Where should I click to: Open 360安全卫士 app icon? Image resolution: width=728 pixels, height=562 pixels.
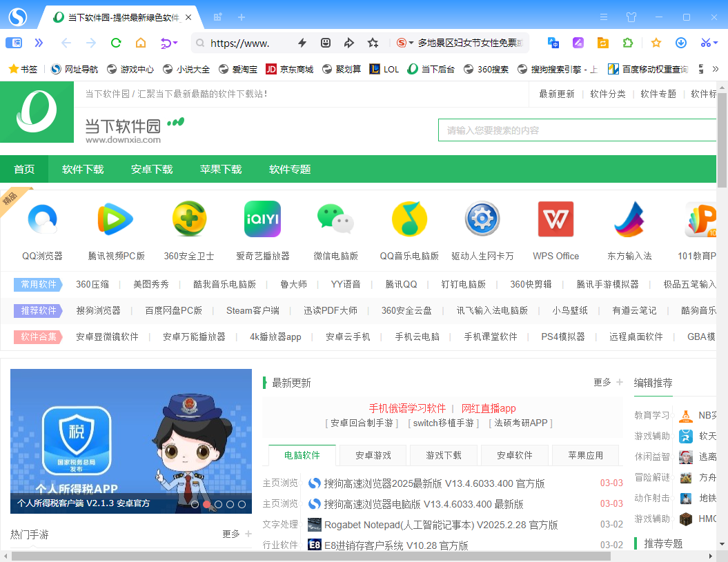point(189,219)
